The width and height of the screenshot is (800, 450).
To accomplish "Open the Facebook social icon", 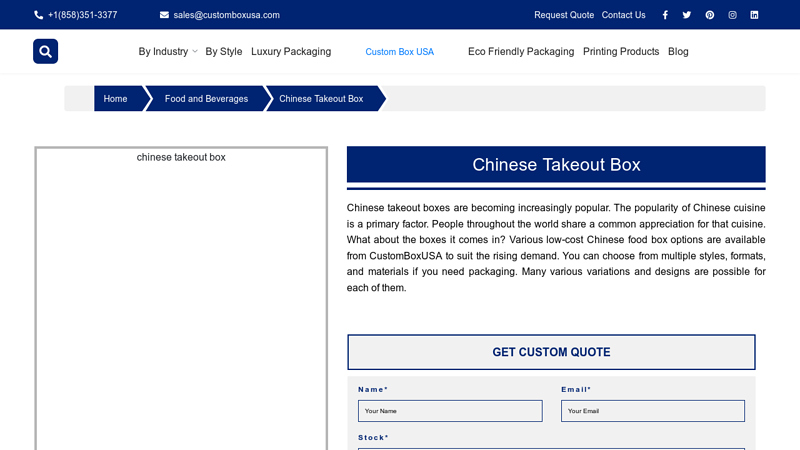I will tap(665, 15).
